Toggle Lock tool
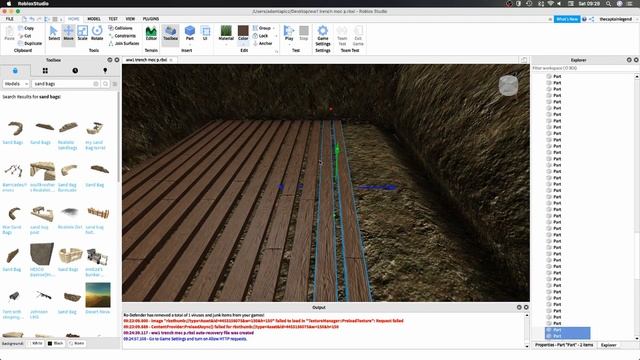 click(x=260, y=36)
